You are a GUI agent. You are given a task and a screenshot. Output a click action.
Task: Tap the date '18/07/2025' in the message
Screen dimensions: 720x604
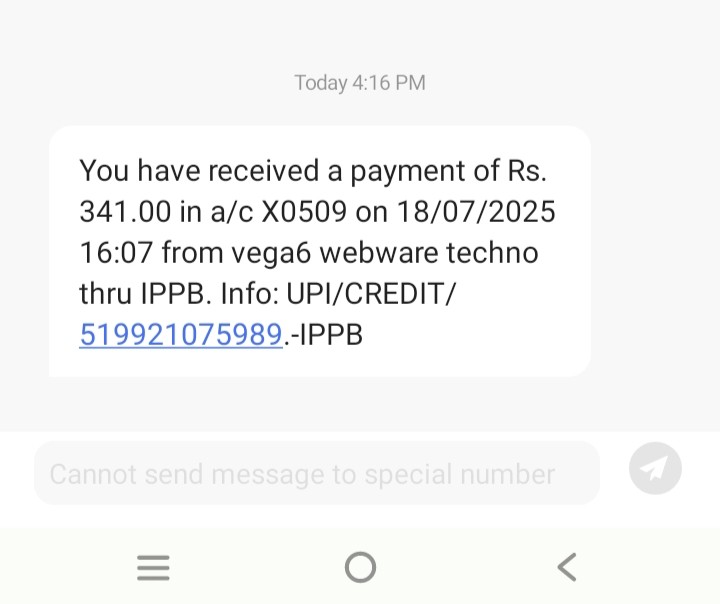476,211
